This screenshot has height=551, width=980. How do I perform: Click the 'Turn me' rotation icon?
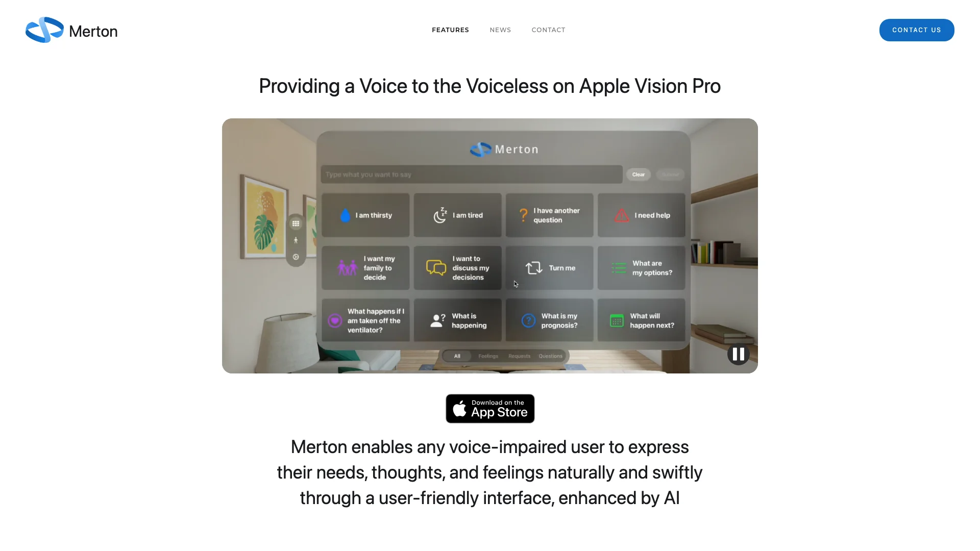[533, 268]
